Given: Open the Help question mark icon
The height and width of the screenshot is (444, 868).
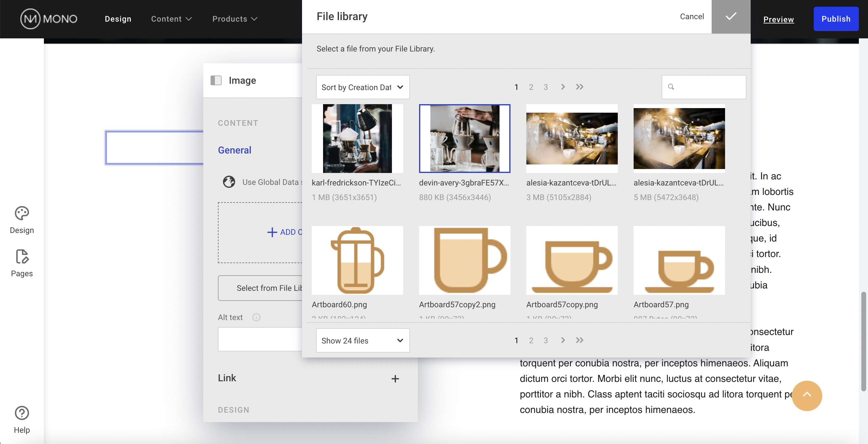Looking at the screenshot, I should [22, 413].
